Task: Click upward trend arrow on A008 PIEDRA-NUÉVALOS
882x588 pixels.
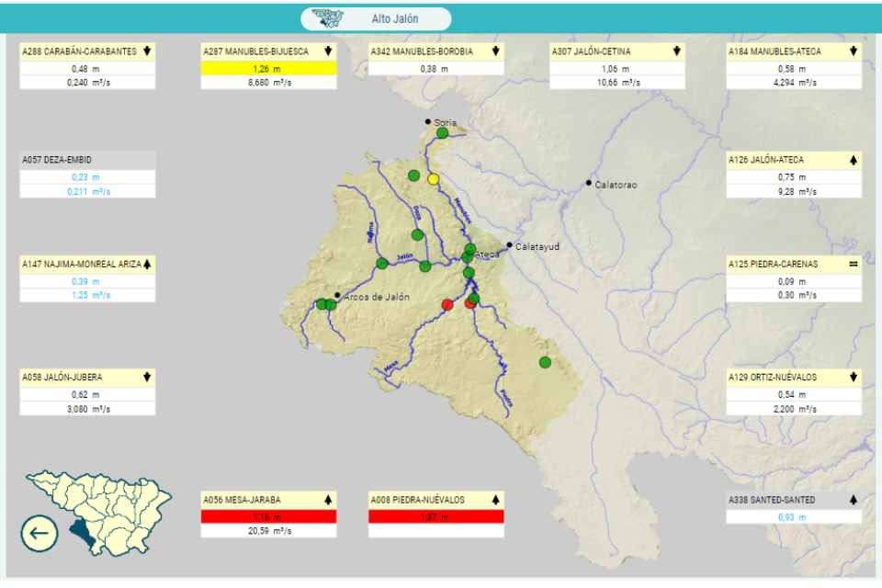Action: 495,500
